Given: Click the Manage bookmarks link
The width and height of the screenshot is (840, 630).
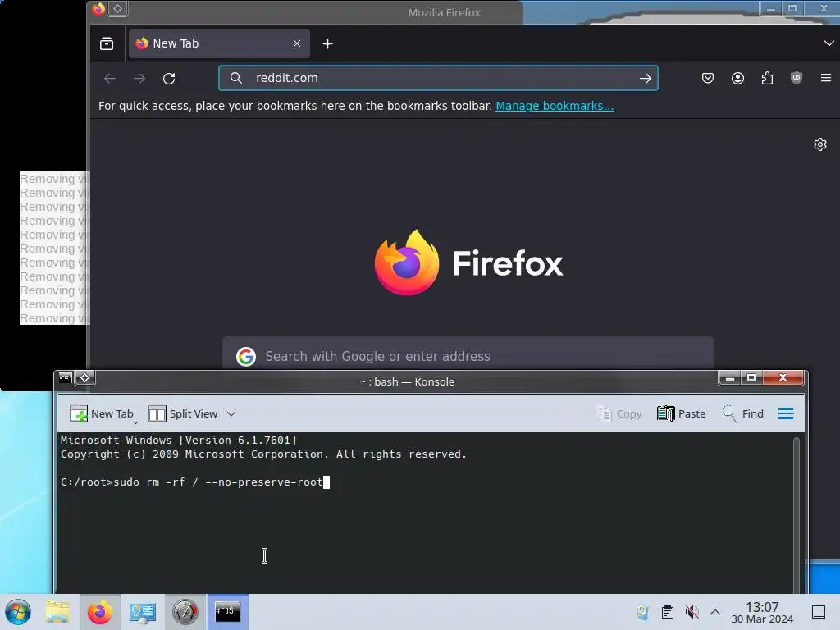Looking at the screenshot, I should click(x=555, y=106).
